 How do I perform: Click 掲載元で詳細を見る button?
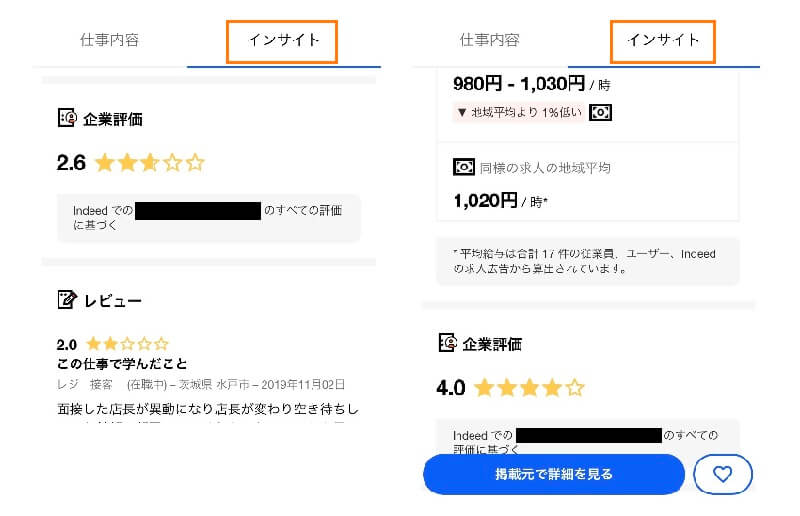click(554, 474)
